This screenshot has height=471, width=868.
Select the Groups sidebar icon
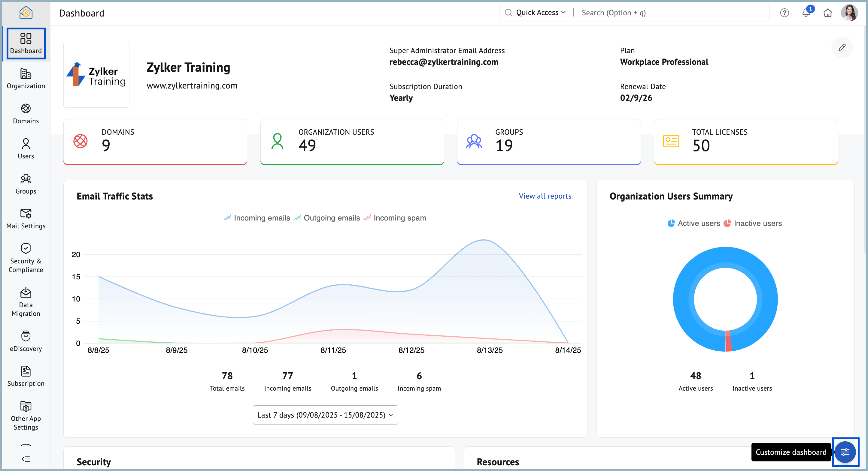[x=26, y=184]
